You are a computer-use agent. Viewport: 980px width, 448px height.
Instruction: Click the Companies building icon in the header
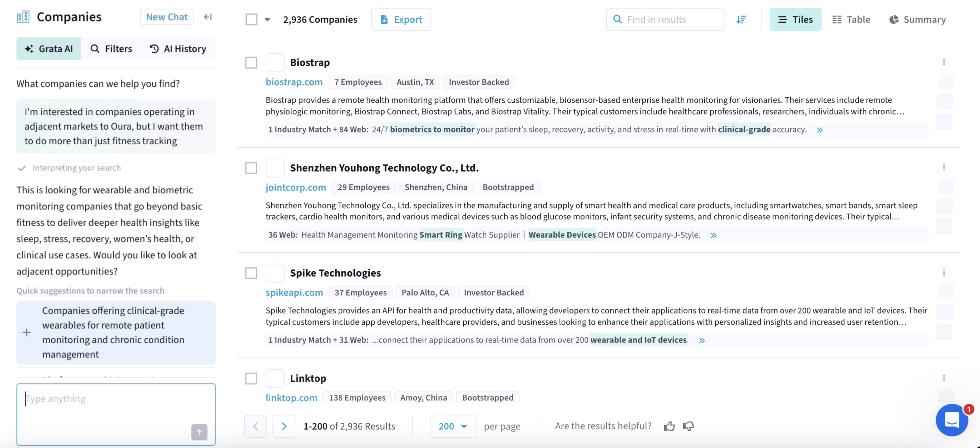(x=22, y=17)
